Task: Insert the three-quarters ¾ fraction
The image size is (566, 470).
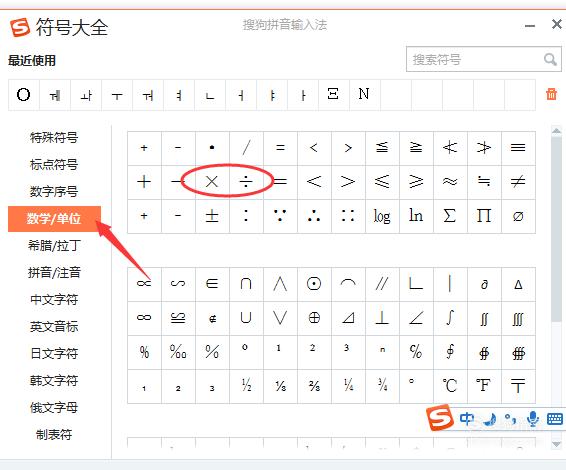Action: point(382,386)
